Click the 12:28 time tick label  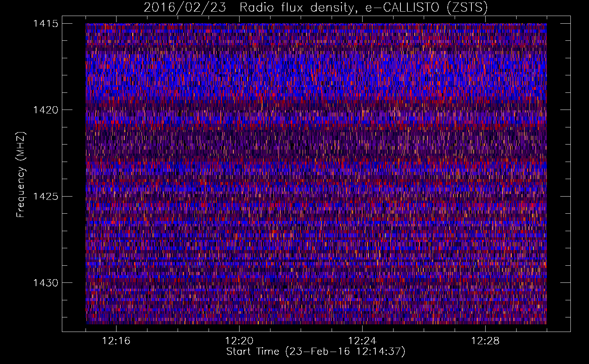tap(485, 341)
